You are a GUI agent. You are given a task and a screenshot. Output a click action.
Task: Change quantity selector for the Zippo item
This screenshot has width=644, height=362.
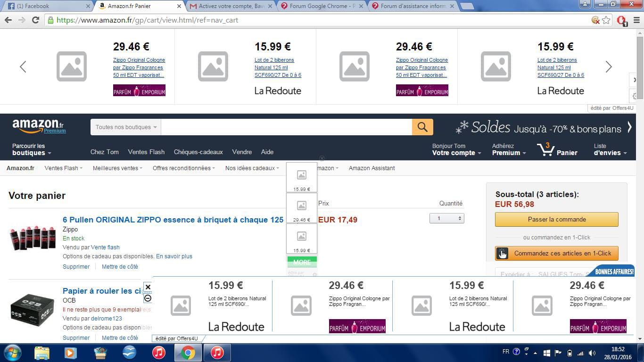point(446,218)
